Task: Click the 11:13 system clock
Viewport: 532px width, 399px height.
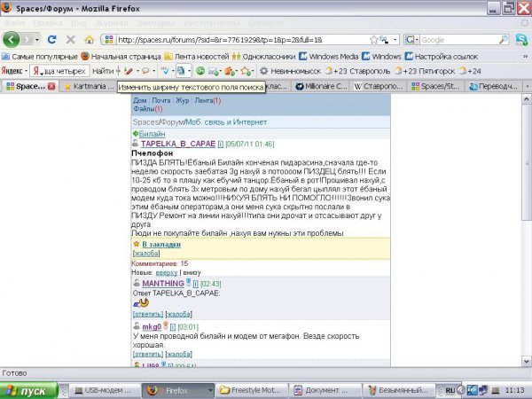Action: click(514, 390)
